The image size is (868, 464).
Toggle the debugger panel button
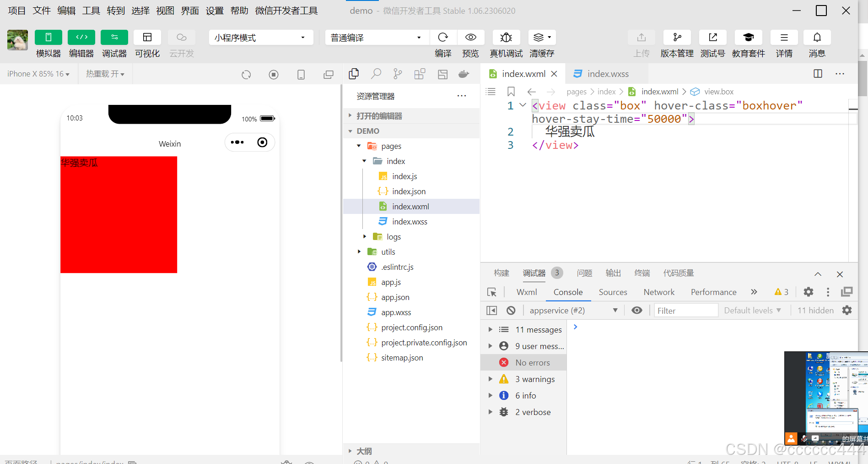(x=114, y=37)
